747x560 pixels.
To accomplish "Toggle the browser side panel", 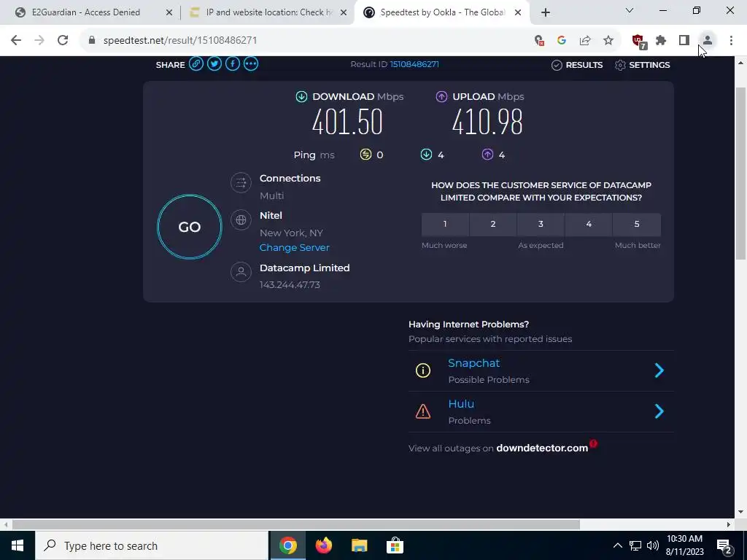I will (684, 41).
